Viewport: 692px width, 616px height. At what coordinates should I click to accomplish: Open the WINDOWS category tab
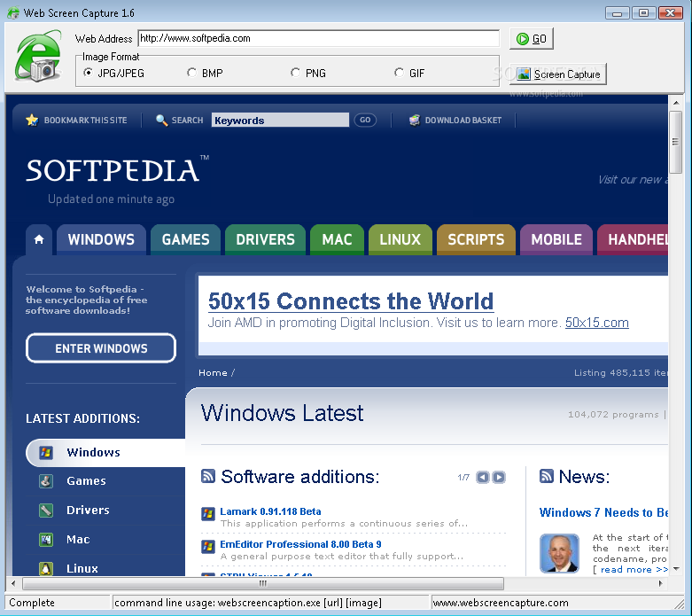click(x=101, y=239)
